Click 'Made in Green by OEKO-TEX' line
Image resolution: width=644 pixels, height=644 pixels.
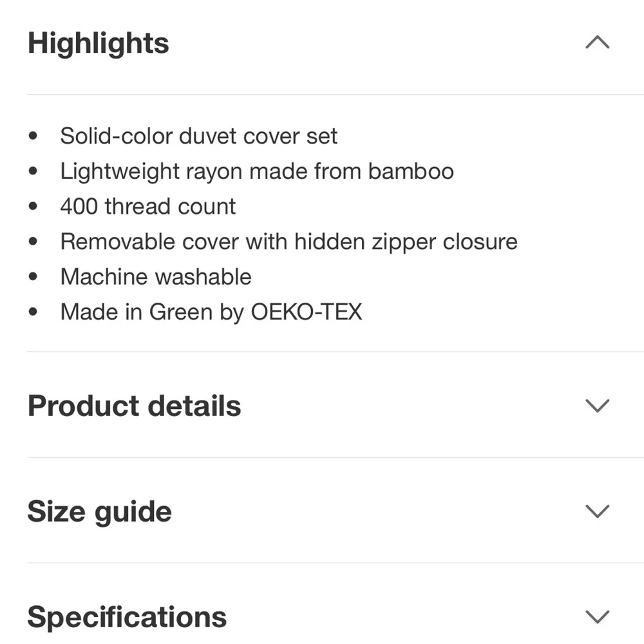[x=211, y=312]
